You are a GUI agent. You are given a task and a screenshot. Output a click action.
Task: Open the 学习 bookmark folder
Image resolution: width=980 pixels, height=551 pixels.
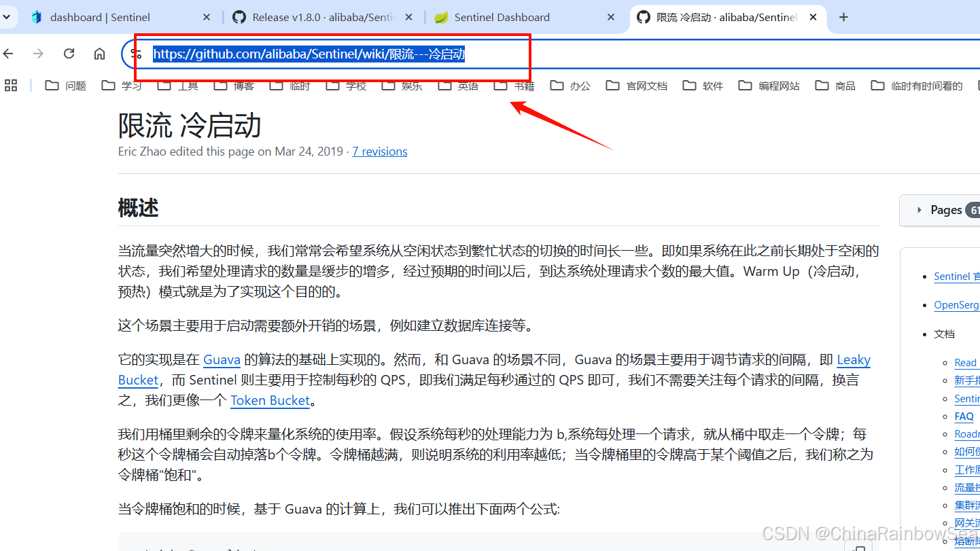coord(122,86)
